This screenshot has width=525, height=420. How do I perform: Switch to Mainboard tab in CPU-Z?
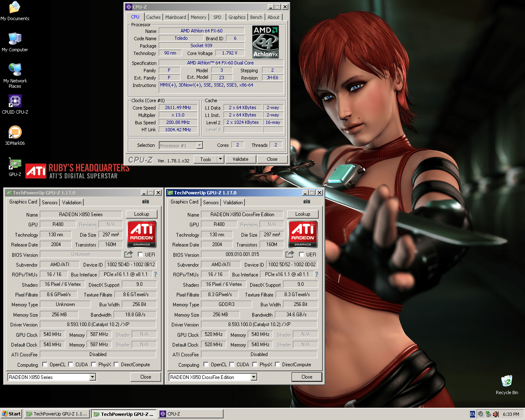(176, 17)
